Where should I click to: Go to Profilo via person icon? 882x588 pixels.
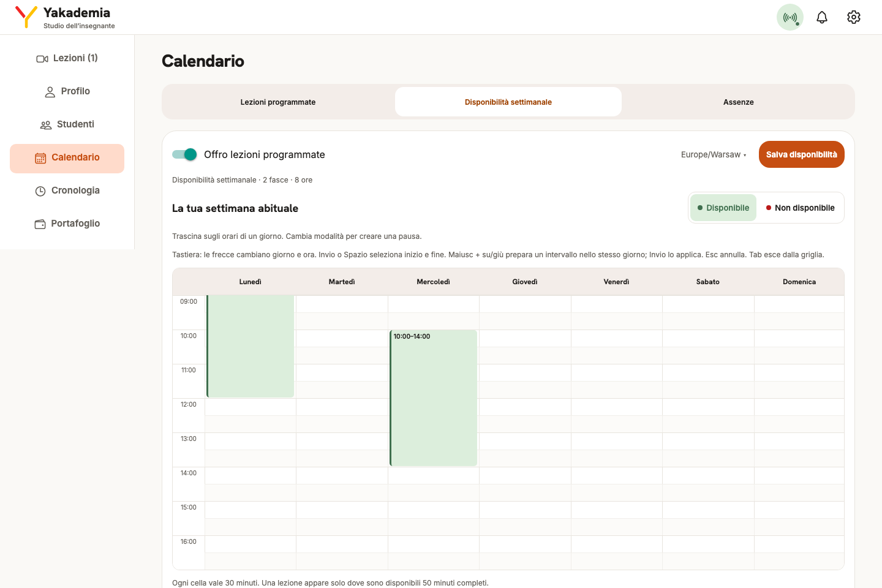click(50, 92)
